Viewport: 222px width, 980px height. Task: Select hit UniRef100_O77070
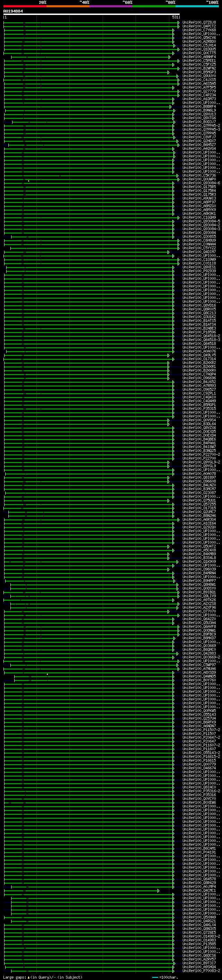tap(199, 612)
